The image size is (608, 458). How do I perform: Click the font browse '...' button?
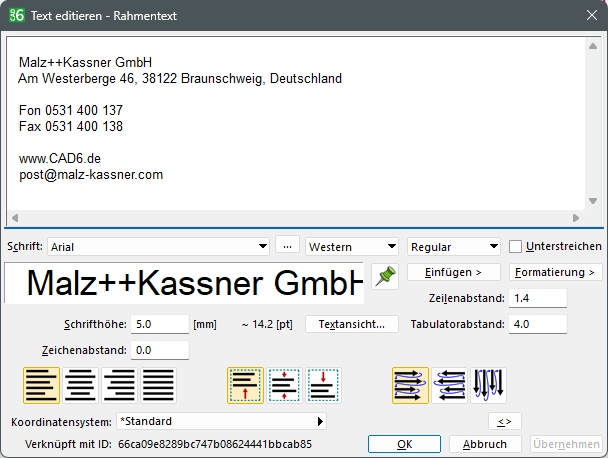(287, 246)
